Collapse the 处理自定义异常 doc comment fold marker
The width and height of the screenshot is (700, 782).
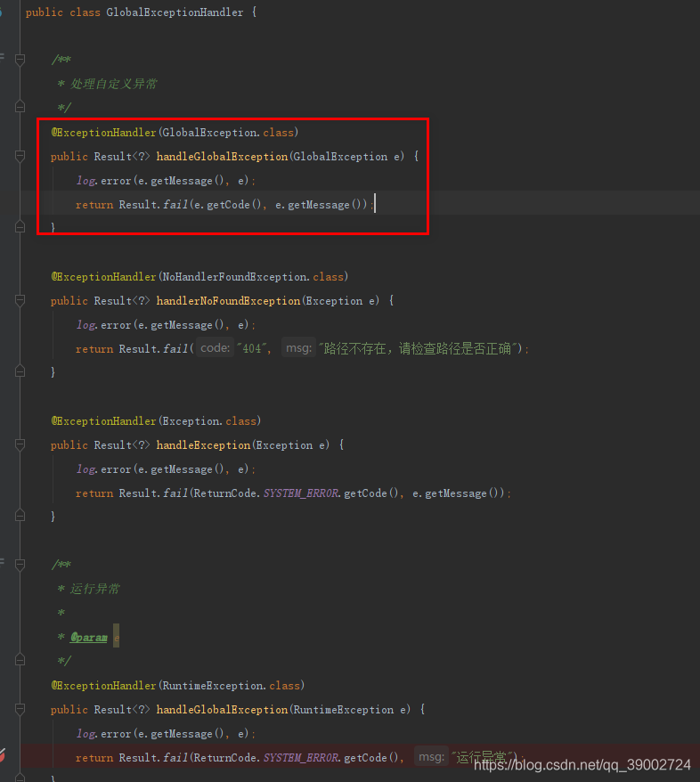(20, 61)
